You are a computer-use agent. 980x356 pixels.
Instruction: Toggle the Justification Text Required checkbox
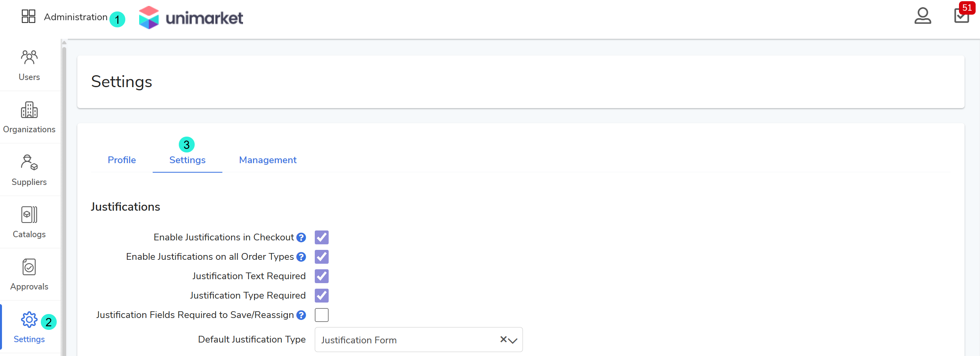pos(322,276)
